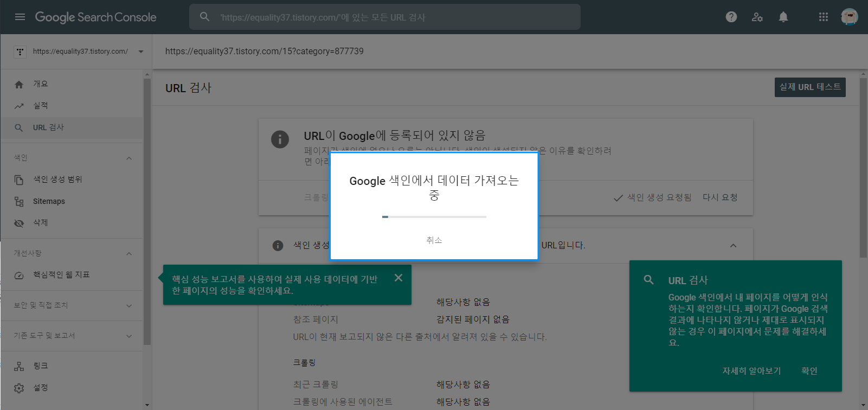Collapse the 개선사항 sidebar section
The width and height of the screenshot is (868, 410).
129,254
